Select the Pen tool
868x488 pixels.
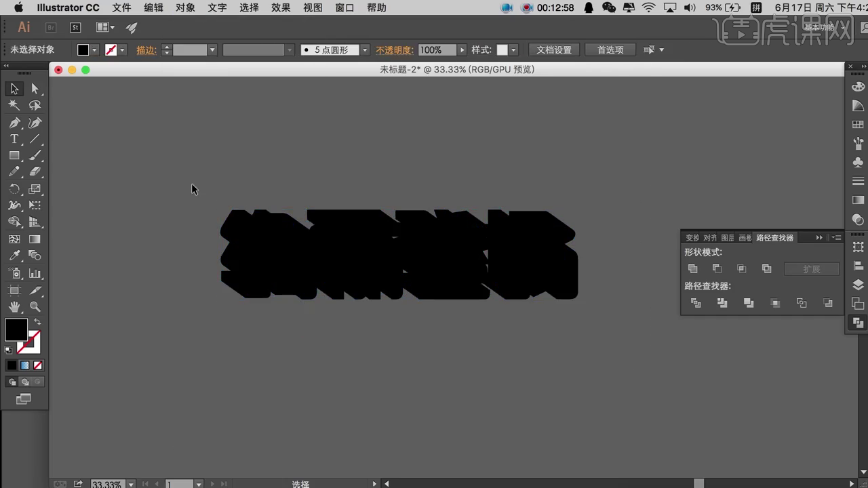coord(14,123)
